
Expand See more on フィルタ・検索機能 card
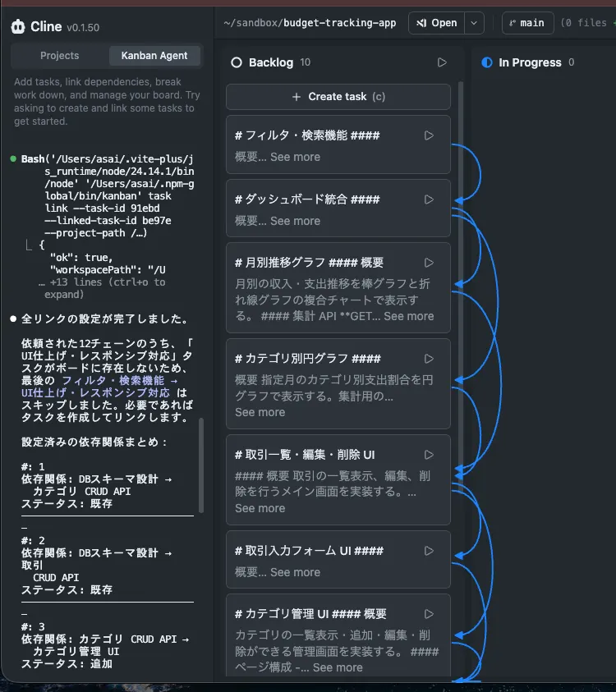point(295,157)
